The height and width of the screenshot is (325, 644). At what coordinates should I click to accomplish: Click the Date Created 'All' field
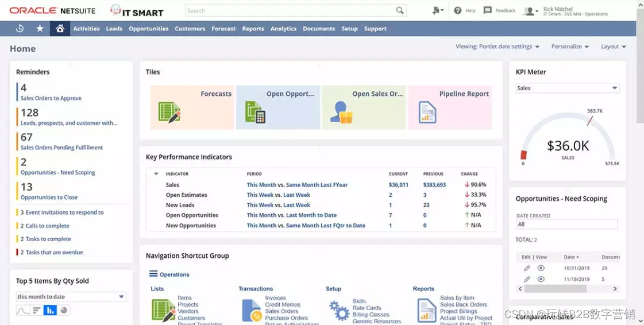pos(567,224)
